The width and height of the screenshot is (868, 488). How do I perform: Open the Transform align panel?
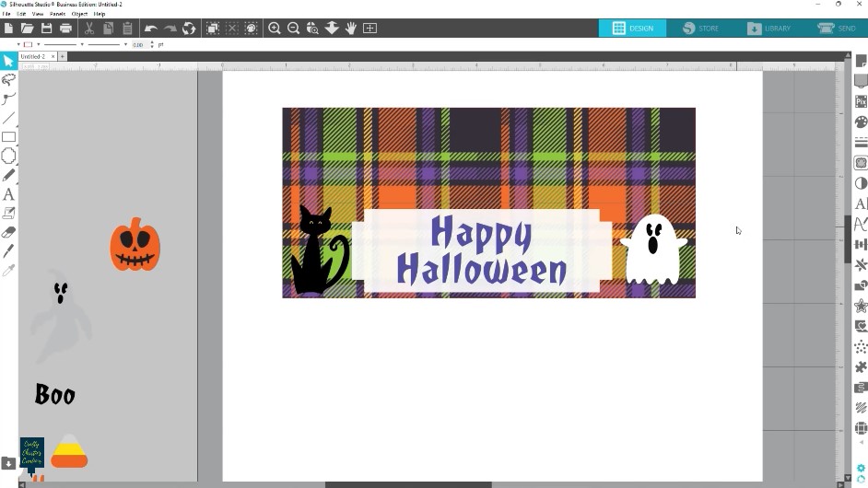(861, 244)
